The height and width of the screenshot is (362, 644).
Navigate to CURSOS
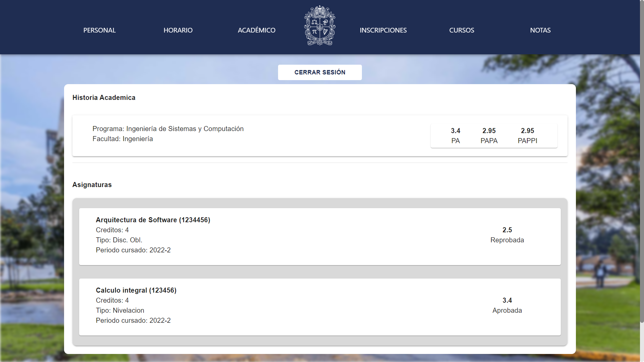(x=462, y=30)
